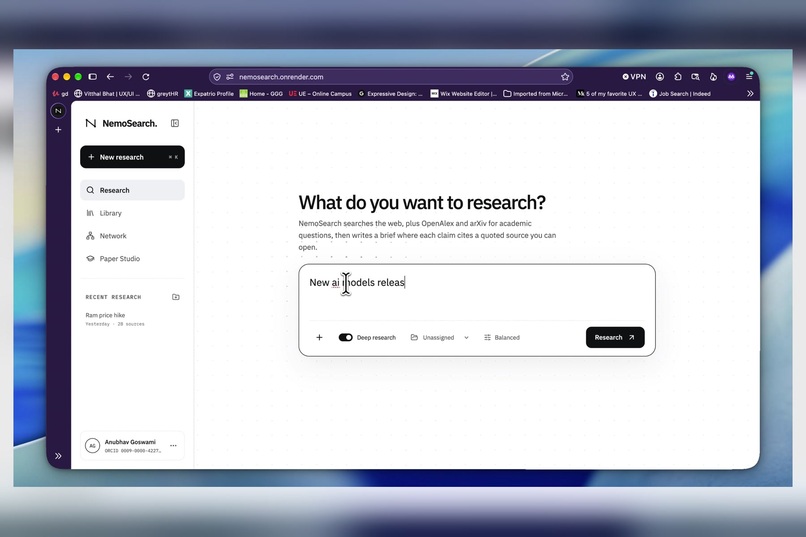Open the UE - Online Campus bookmark

pyautogui.click(x=320, y=94)
